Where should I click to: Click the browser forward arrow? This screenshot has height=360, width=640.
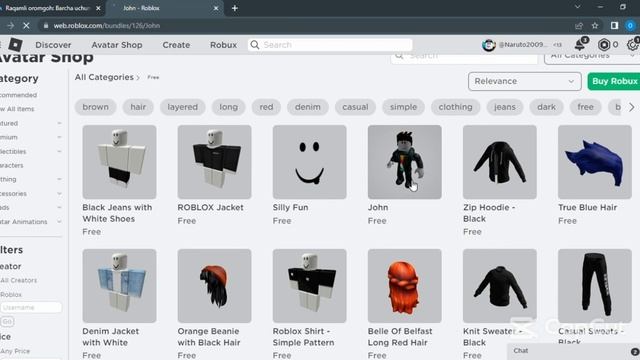coord(11,26)
